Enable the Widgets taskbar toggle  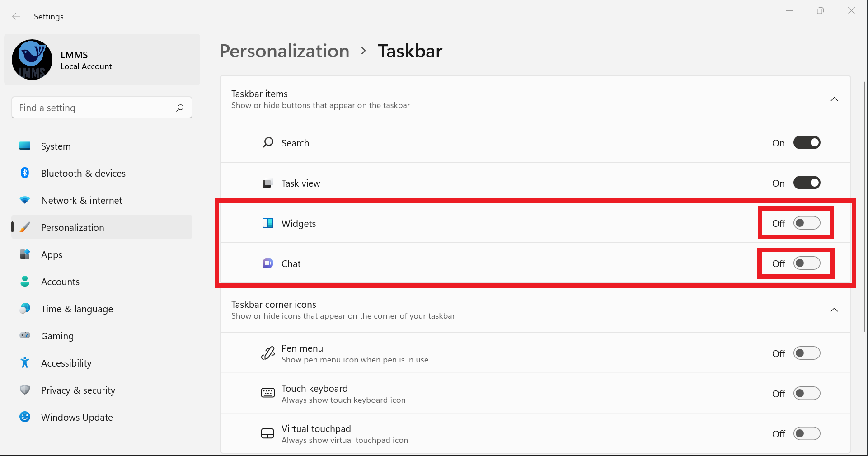pyautogui.click(x=807, y=223)
